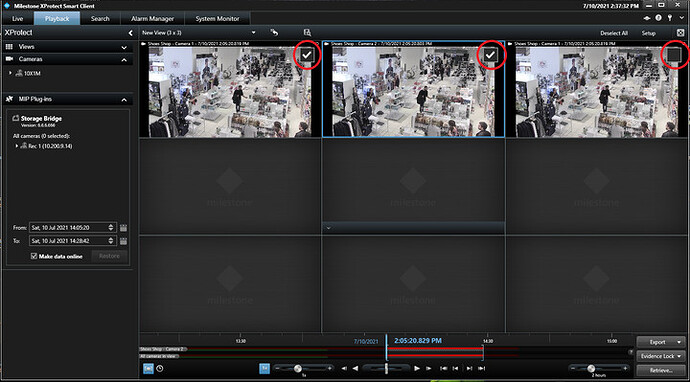This screenshot has width=690, height=382.
Task: Open calendar icon beside To date
Action: coord(123,241)
